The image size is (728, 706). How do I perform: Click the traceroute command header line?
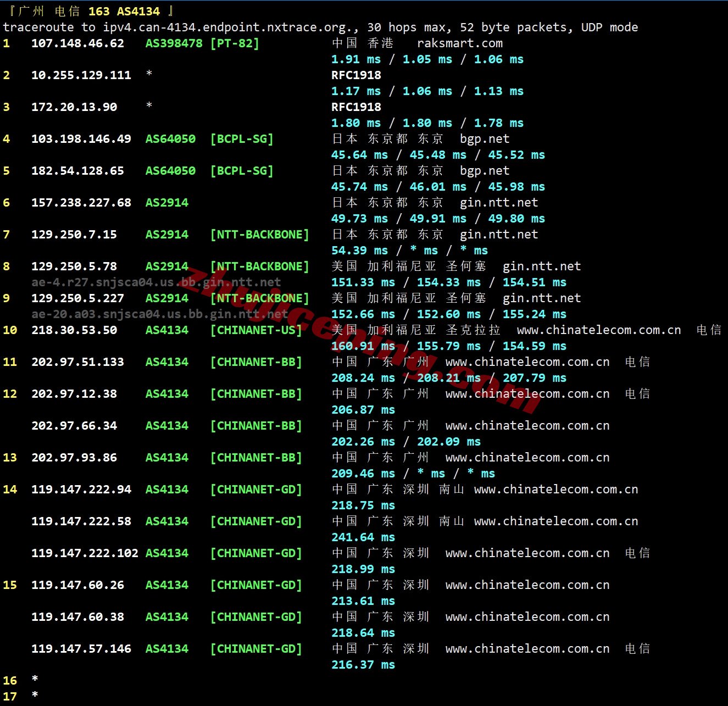click(320, 27)
